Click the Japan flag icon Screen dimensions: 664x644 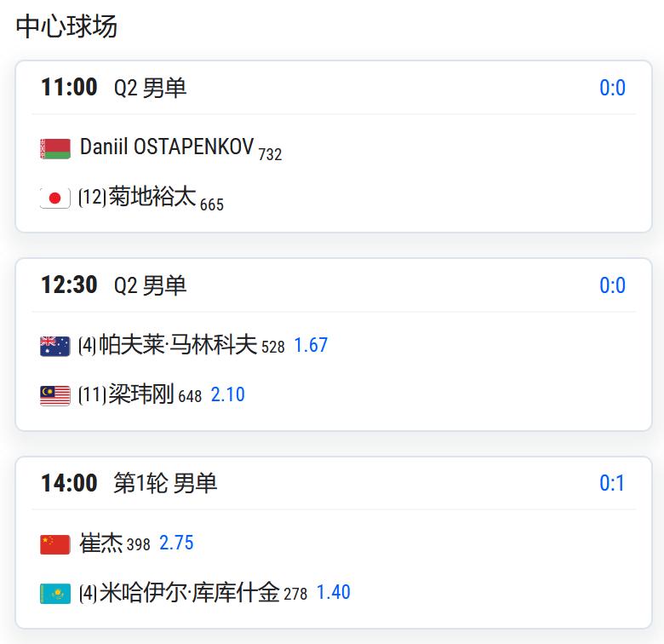pyautogui.click(x=55, y=198)
